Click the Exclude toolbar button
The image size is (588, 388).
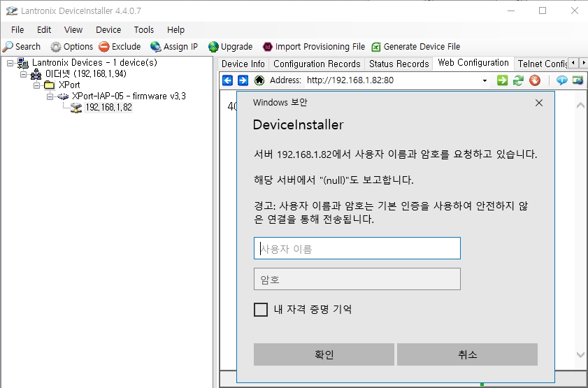tap(120, 46)
